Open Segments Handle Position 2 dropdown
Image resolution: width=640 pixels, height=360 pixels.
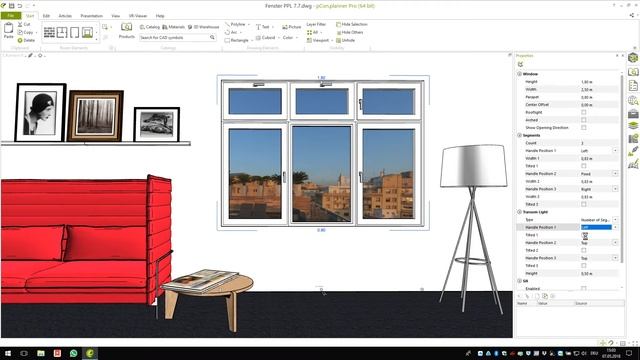click(615, 173)
